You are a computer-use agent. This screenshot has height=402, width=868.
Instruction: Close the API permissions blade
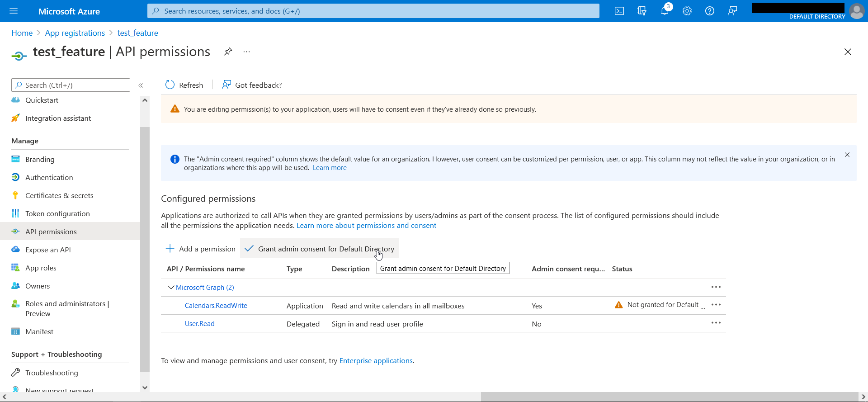(x=848, y=52)
